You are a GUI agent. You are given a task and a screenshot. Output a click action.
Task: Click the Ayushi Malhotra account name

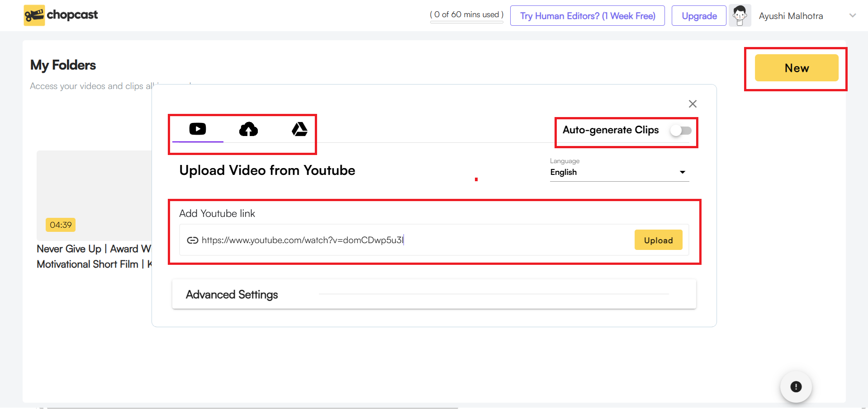[791, 16]
